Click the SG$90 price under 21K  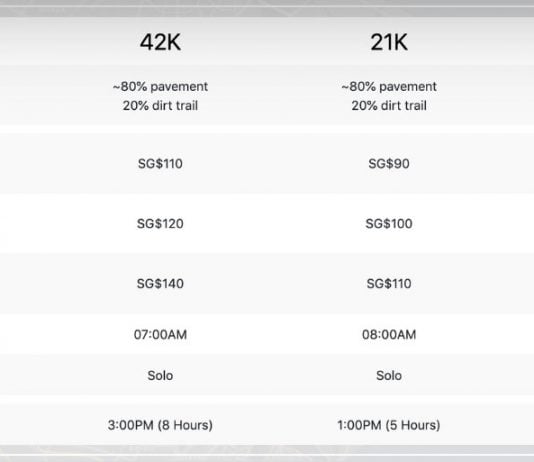tap(389, 164)
